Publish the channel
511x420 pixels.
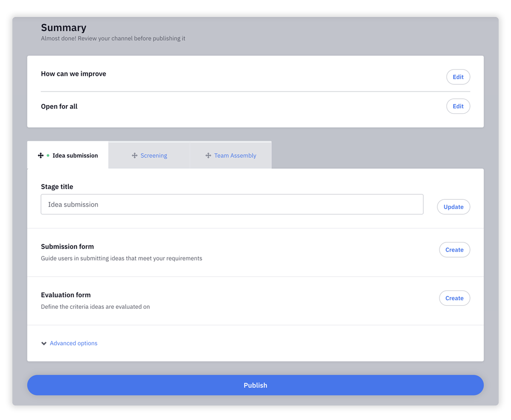[x=255, y=385]
